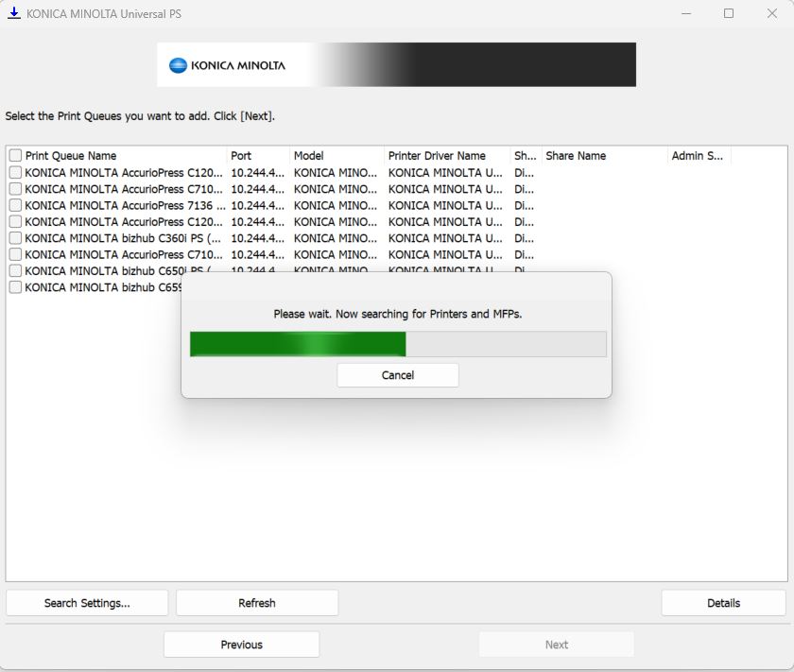Maximize the installer window

(729, 13)
